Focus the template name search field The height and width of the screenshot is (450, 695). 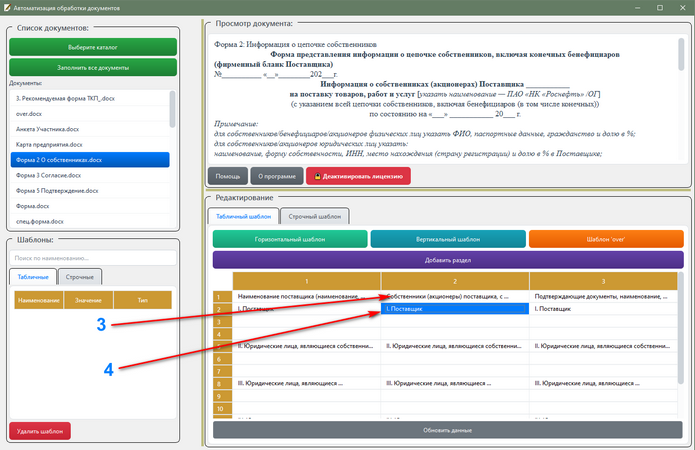point(93,258)
